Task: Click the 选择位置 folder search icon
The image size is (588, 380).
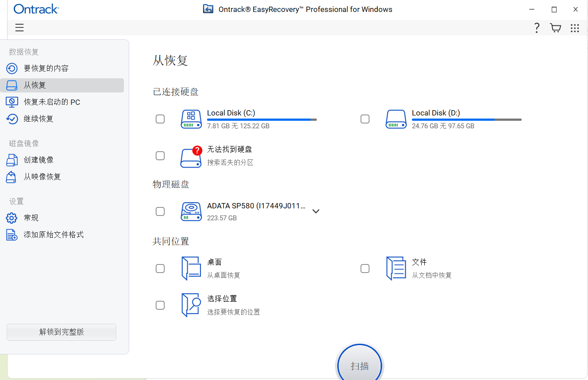Action: coord(191,305)
